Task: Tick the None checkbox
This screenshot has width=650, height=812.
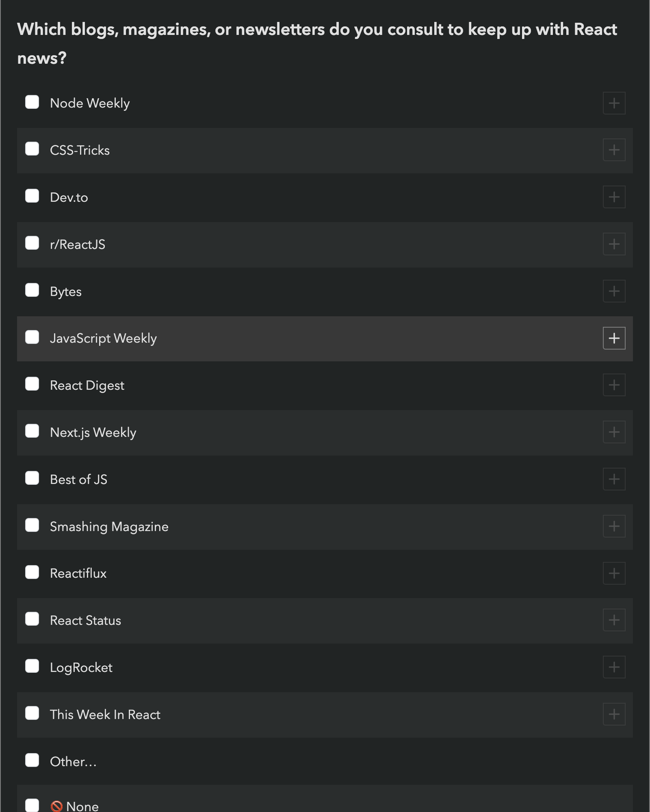Action: (x=32, y=805)
